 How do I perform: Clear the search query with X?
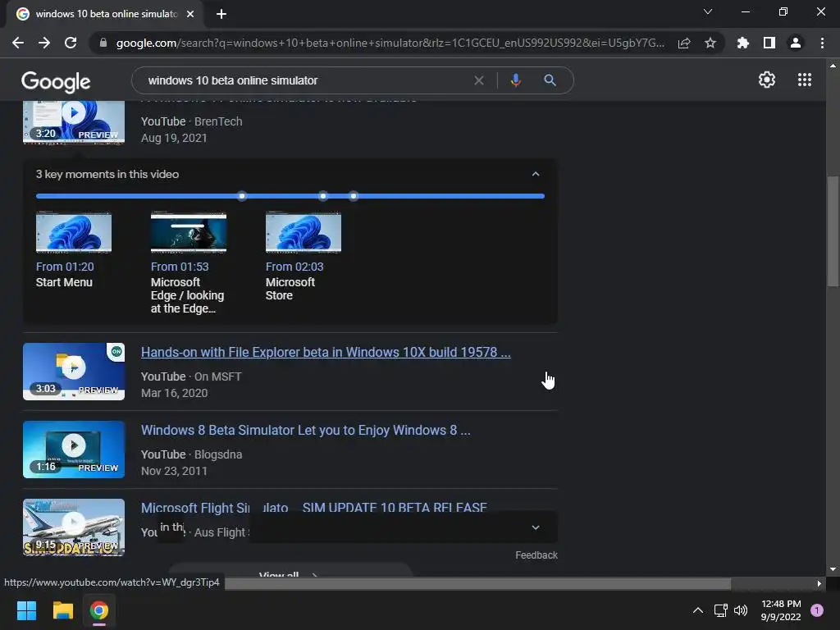coord(479,80)
